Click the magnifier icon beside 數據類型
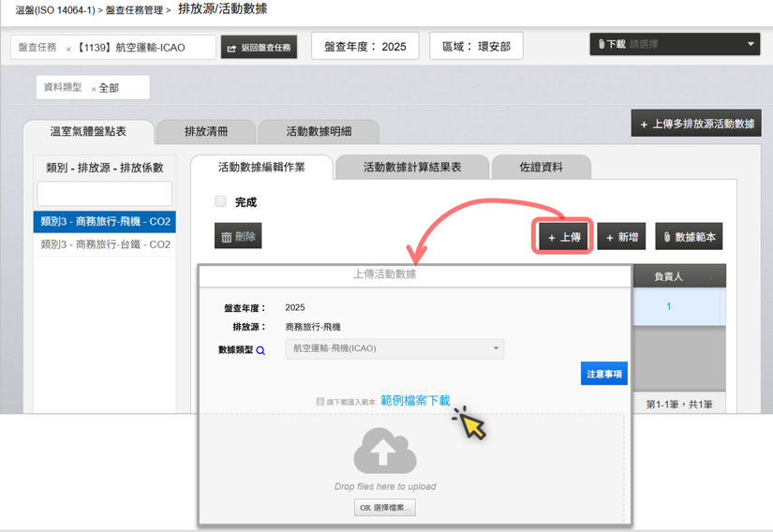773x532 pixels. coord(260,350)
